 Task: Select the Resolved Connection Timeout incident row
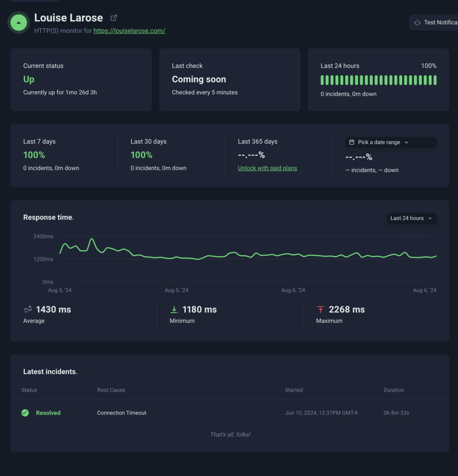click(x=230, y=413)
